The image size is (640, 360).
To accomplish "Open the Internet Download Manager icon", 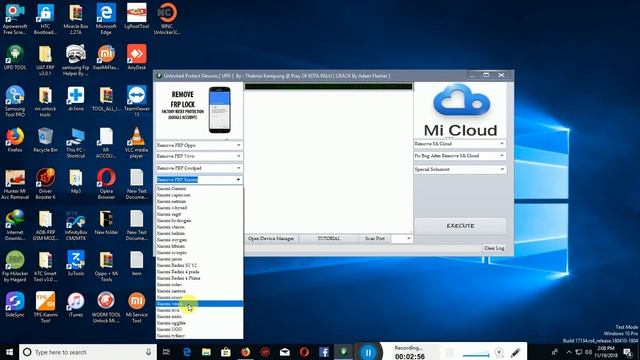I will click(15, 225).
